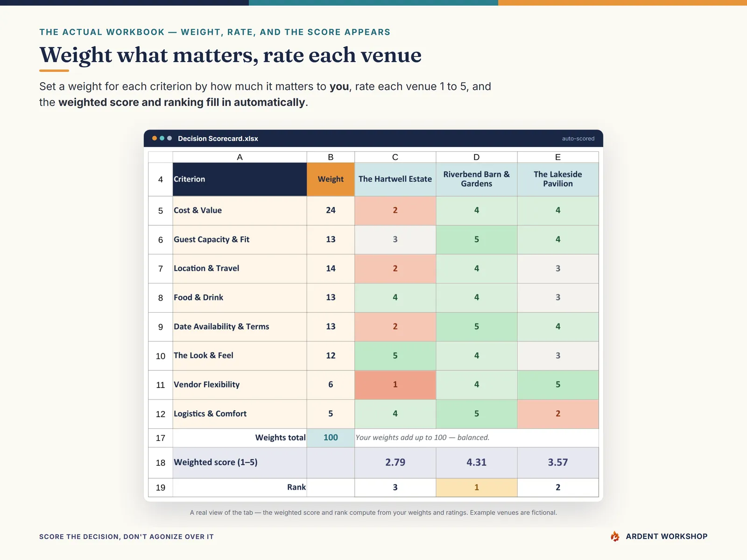Click Lakeside Pavilion's Vendor Flexibility rating 5
The height and width of the screenshot is (560, 747).
558,385
